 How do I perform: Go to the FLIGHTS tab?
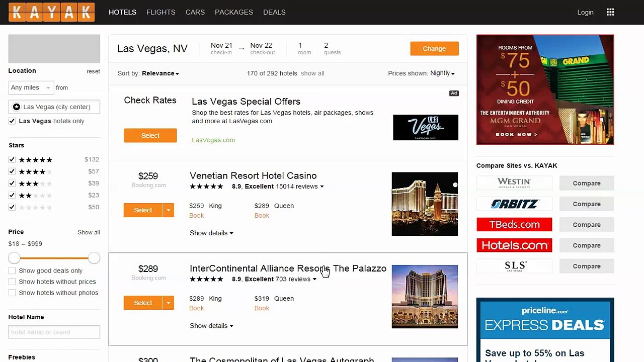pos(161,12)
